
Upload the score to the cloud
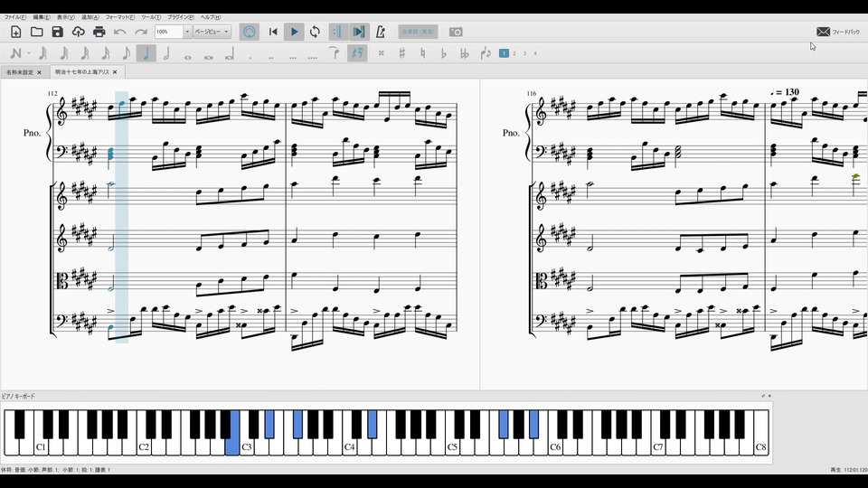[x=78, y=32]
